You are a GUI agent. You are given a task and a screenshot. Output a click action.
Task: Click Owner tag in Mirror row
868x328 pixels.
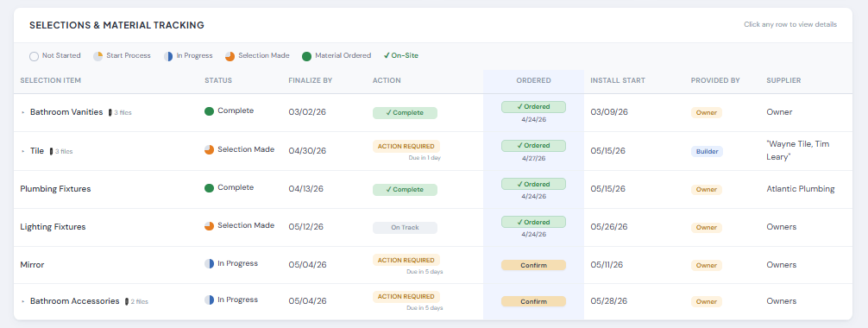pos(707,265)
